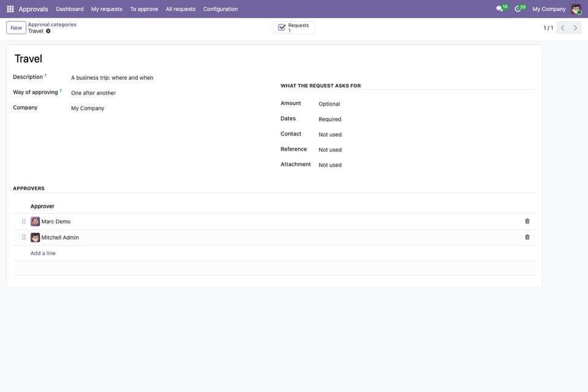Screen dimensions: 588x392
Task: Select the Marc Demo approver name
Action: pyautogui.click(x=56, y=221)
